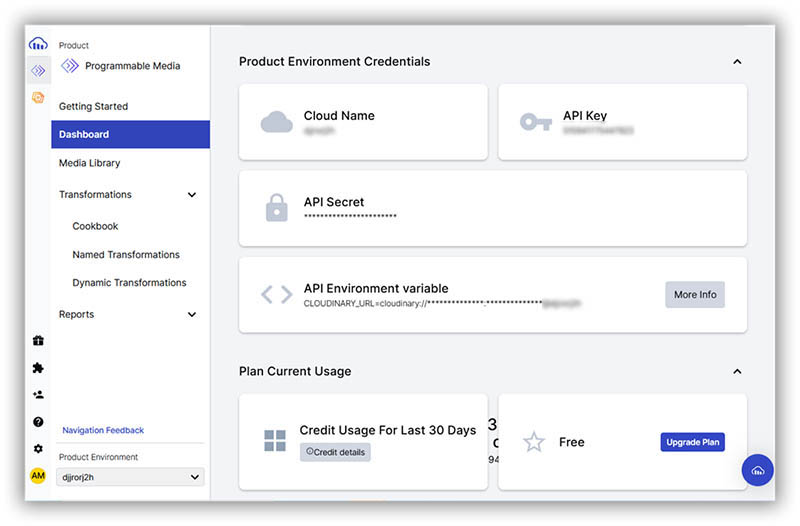Click the More Info button
800x526 pixels.
click(695, 294)
